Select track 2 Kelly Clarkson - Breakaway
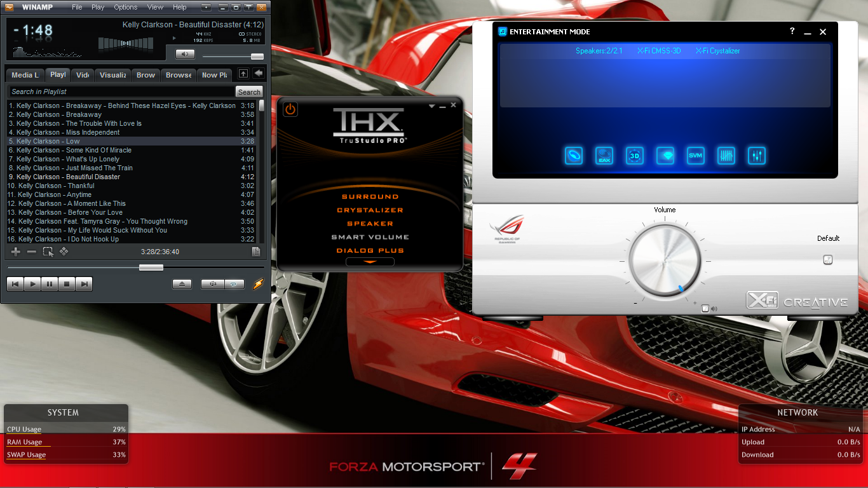Image resolution: width=868 pixels, height=488 pixels. coord(132,114)
